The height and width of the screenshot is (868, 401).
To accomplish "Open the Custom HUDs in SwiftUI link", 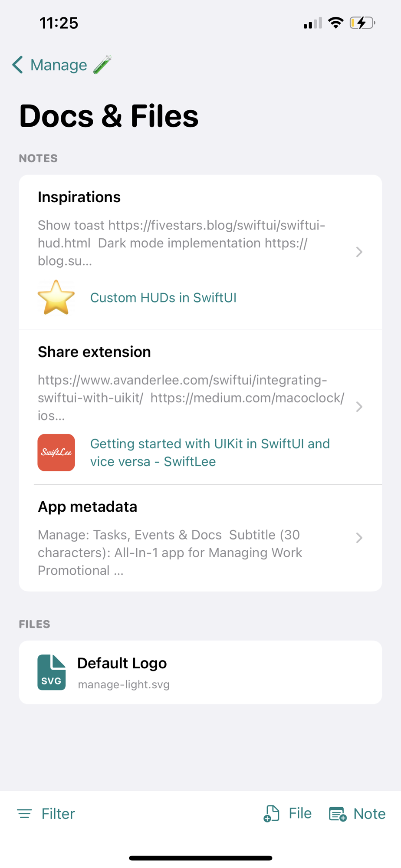I will click(163, 298).
